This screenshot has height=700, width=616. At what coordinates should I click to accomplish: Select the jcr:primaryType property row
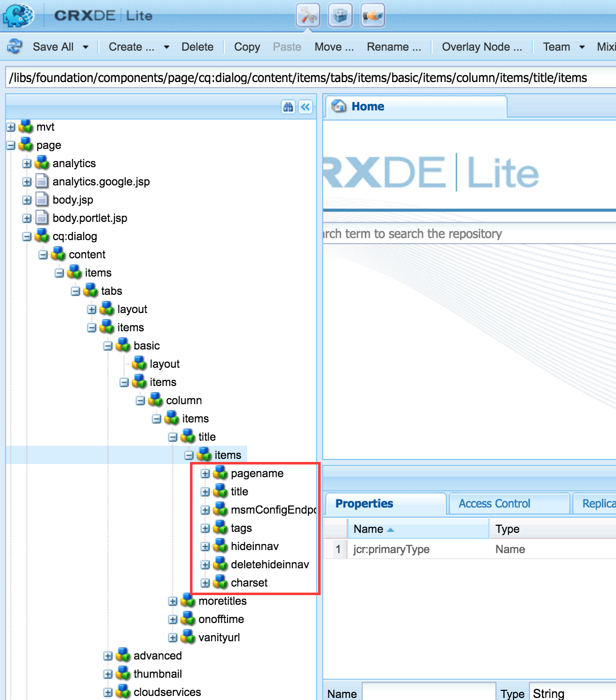469,549
